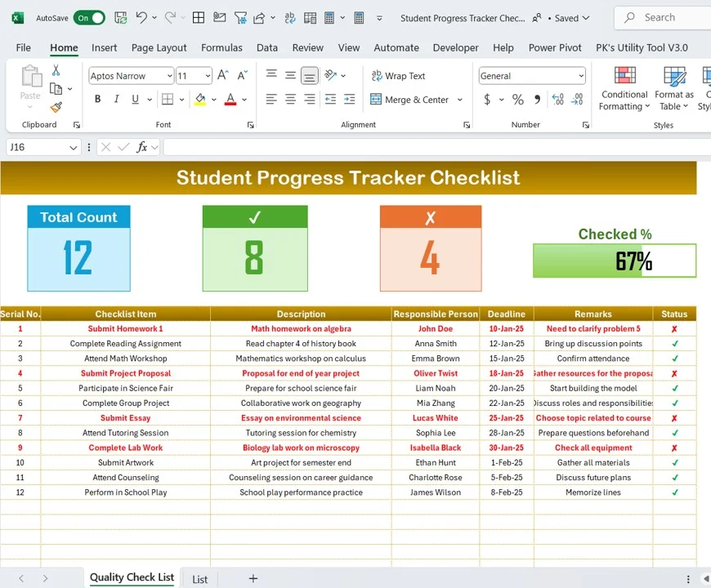Screen dimensions: 711x588
Task: Switch to the Data tab
Action: pyautogui.click(x=267, y=47)
